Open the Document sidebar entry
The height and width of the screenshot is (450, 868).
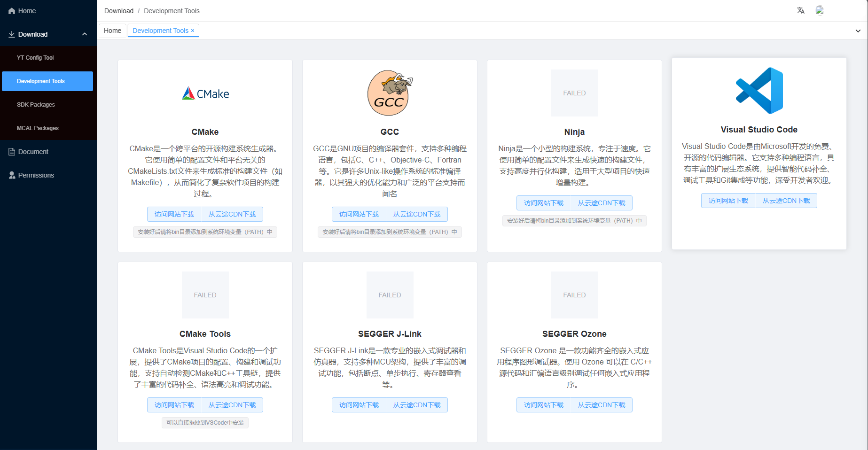(x=48, y=152)
